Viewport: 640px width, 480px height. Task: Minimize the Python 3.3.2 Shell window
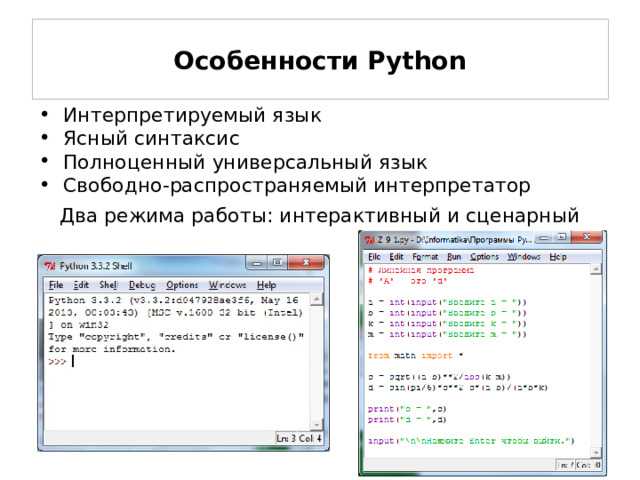257,262
